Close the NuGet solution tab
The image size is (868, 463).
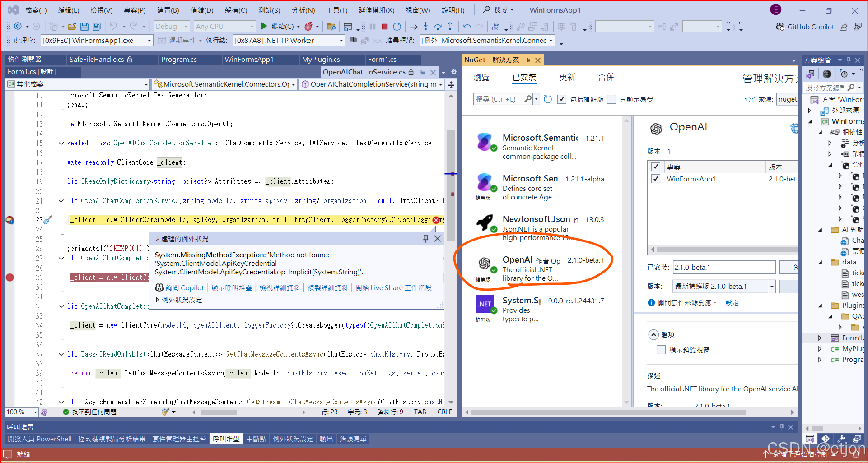coord(538,60)
